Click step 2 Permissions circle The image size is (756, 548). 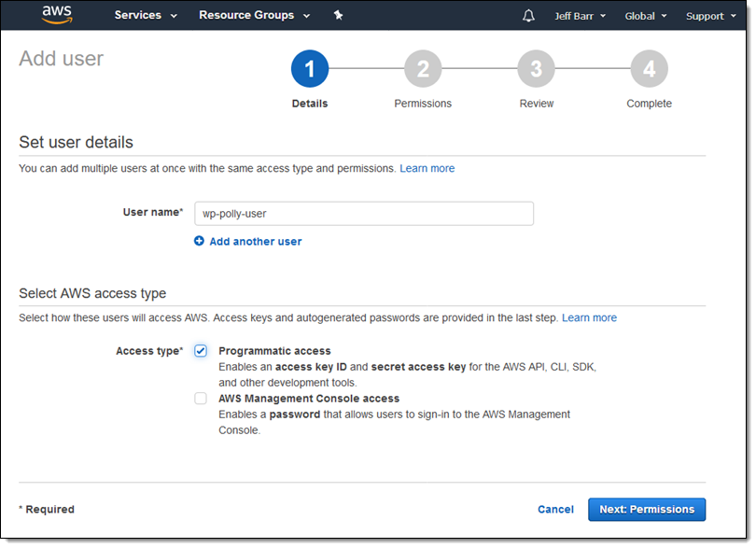(x=423, y=69)
